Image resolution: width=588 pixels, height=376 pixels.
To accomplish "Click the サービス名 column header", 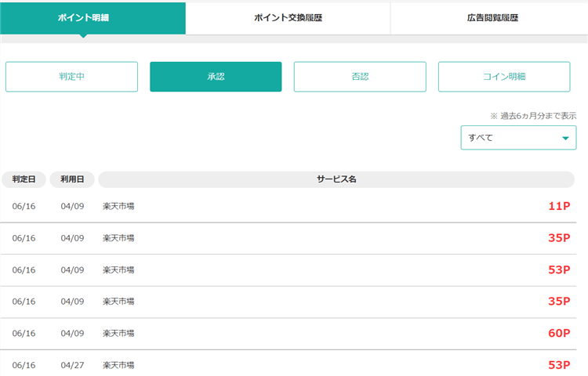I will tap(336, 179).
